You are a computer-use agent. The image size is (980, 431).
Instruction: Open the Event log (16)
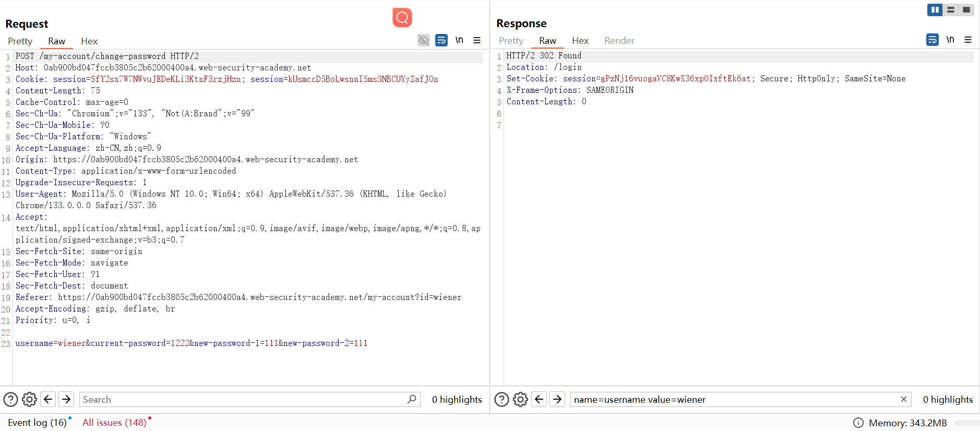pyautogui.click(x=37, y=423)
